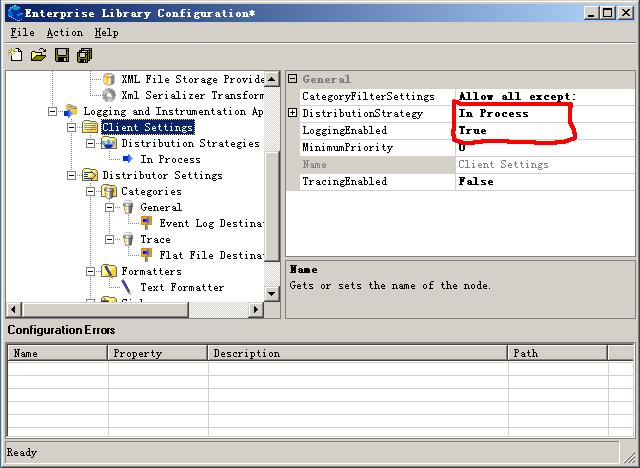Collapse the General property category
This screenshot has width=640, height=468.
click(293, 79)
